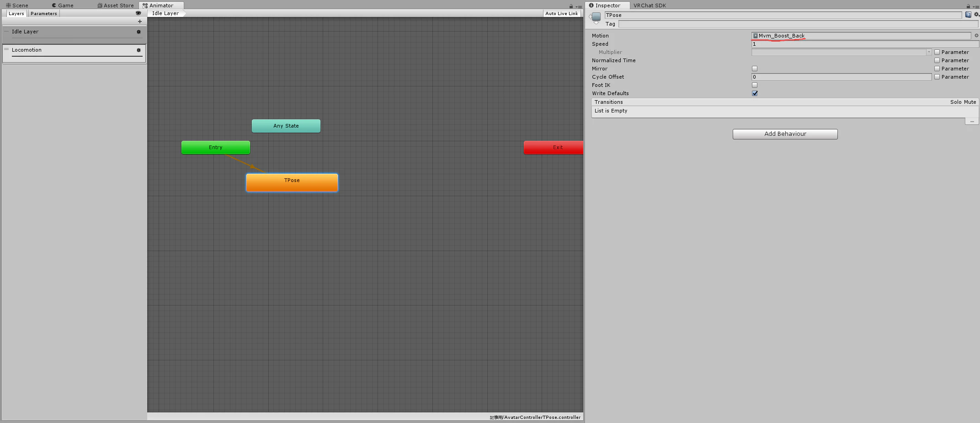Viewport: 980px width, 423px height.
Task: Open the Inspector component gear menu
Action: tap(976, 15)
